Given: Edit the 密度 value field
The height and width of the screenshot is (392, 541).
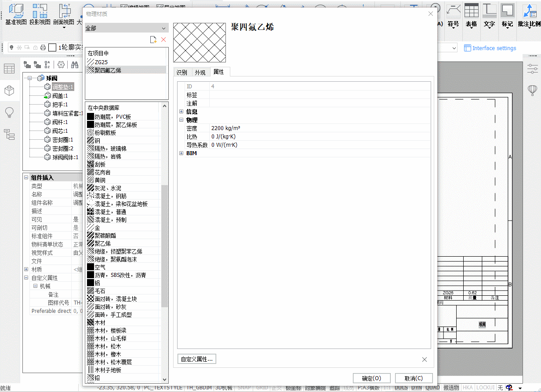Looking at the screenshot, I should [x=319, y=128].
